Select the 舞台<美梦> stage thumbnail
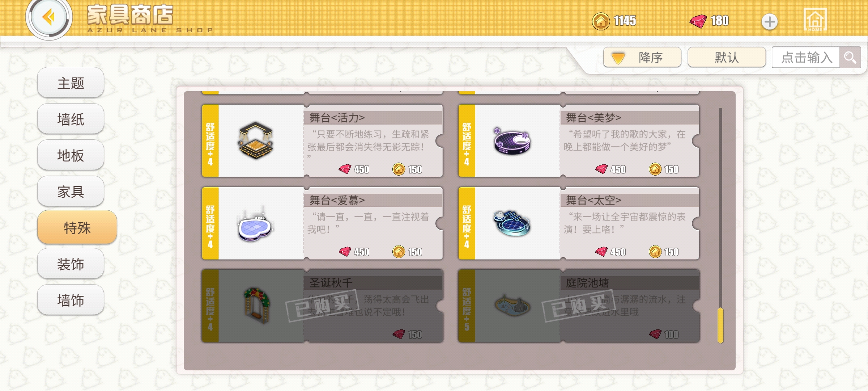868x391 pixels. (x=512, y=141)
